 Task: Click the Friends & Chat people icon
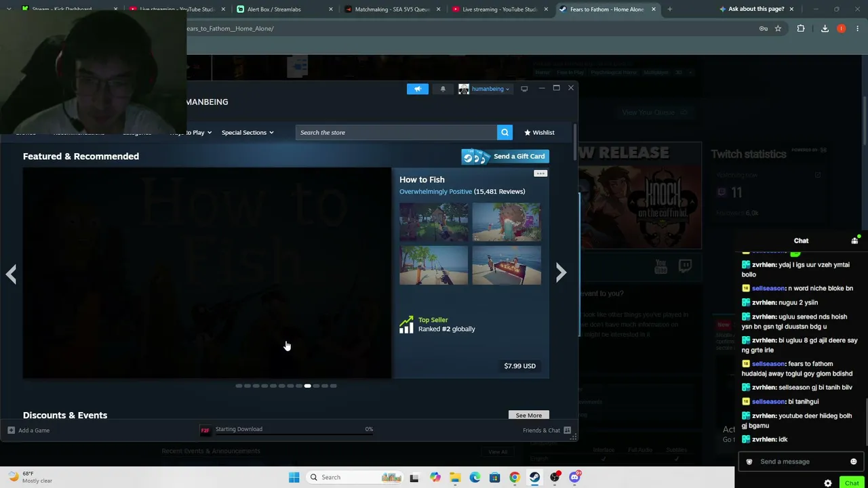click(568, 430)
